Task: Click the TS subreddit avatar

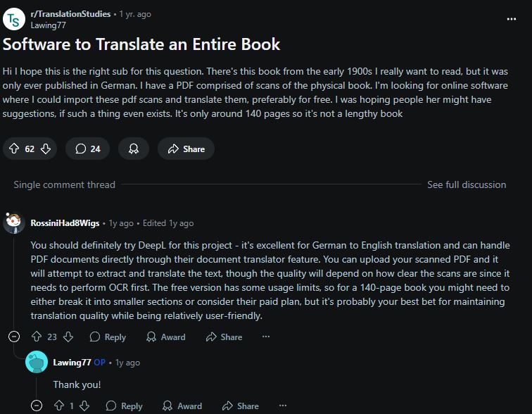Action: (14, 19)
